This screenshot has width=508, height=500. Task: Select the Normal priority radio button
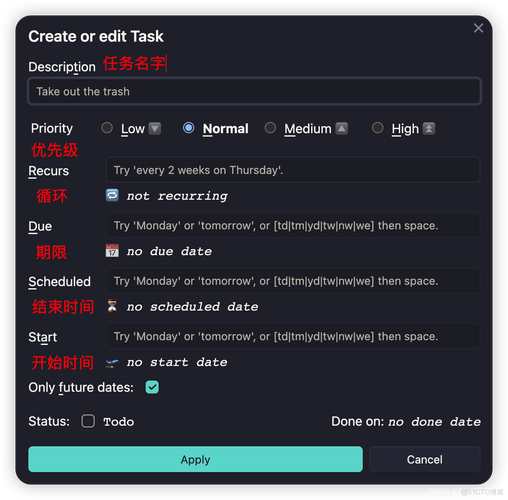point(189,128)
